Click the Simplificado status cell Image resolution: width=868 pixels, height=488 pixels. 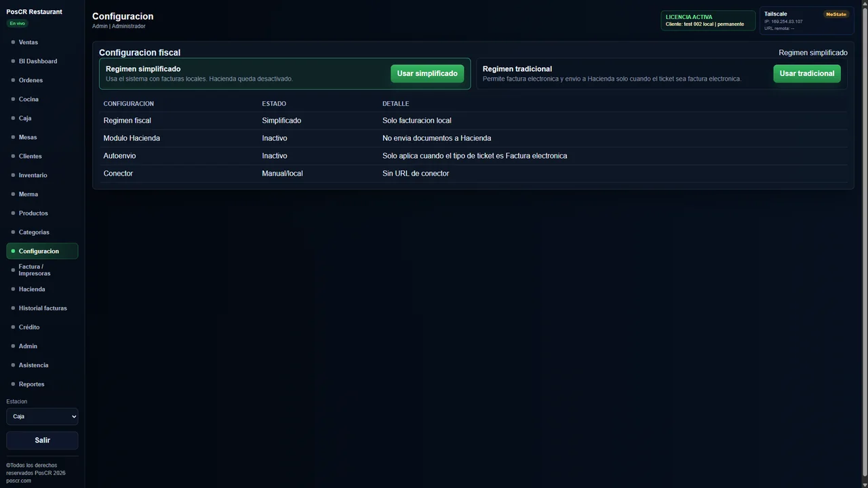point(281,121)
